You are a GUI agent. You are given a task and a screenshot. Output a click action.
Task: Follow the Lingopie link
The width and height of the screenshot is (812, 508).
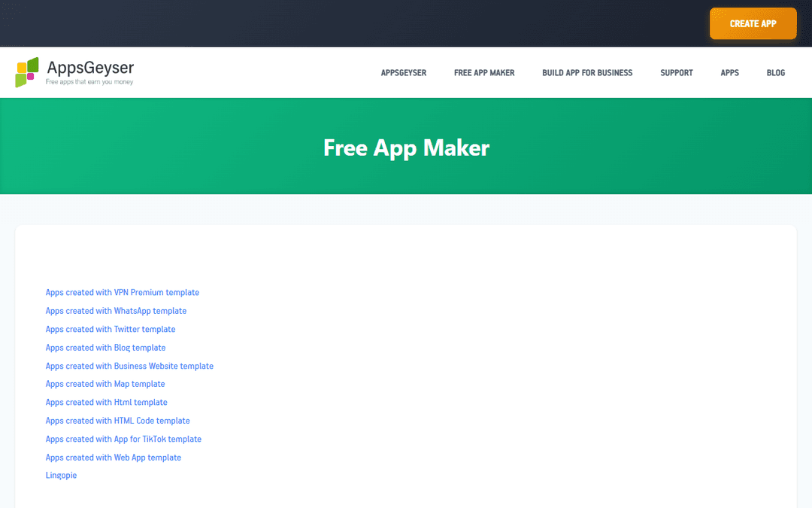[61, 476]
